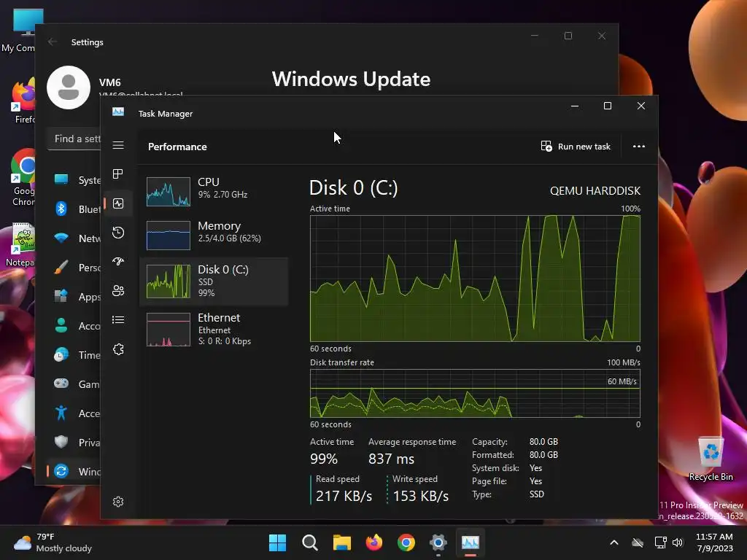Select the Memory performance item
The width and height of the screenshot is (747, 560).
coord(214,235)
